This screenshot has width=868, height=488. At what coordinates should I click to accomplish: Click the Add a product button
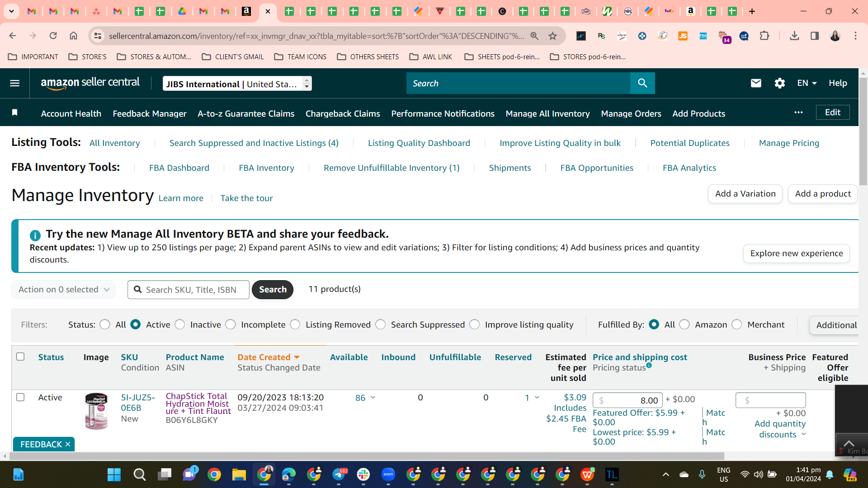coord(823,194)
